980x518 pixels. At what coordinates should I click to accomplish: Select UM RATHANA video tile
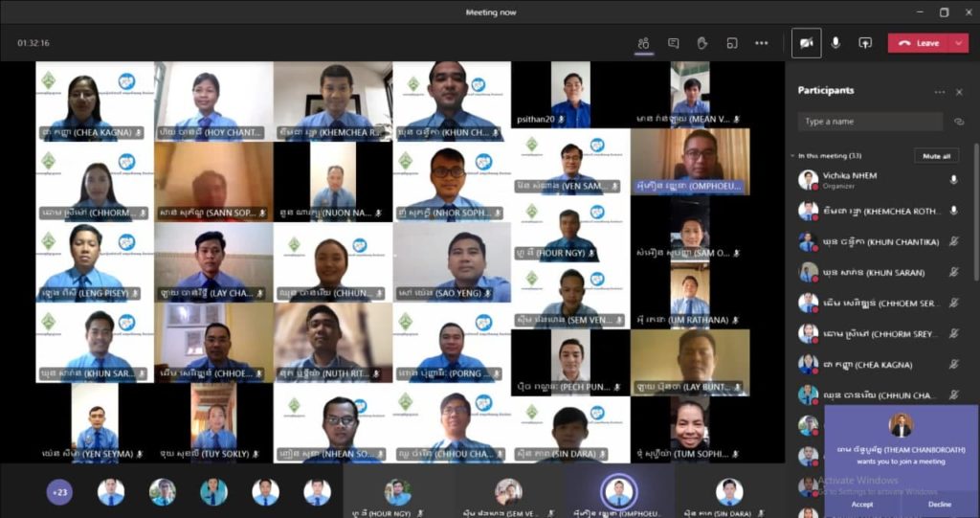(x=690, y=295)
